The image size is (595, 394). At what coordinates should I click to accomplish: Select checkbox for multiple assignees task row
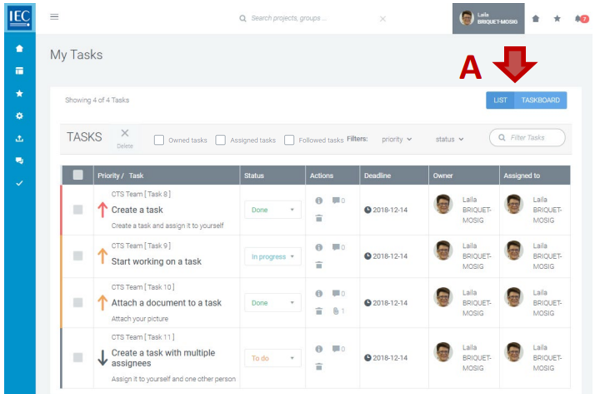(78, 358)
